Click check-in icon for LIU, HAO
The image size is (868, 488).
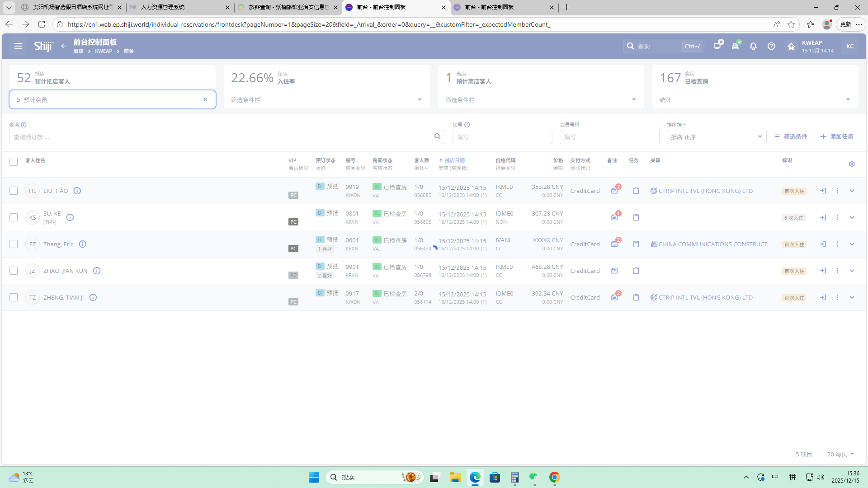pos(823,191)
